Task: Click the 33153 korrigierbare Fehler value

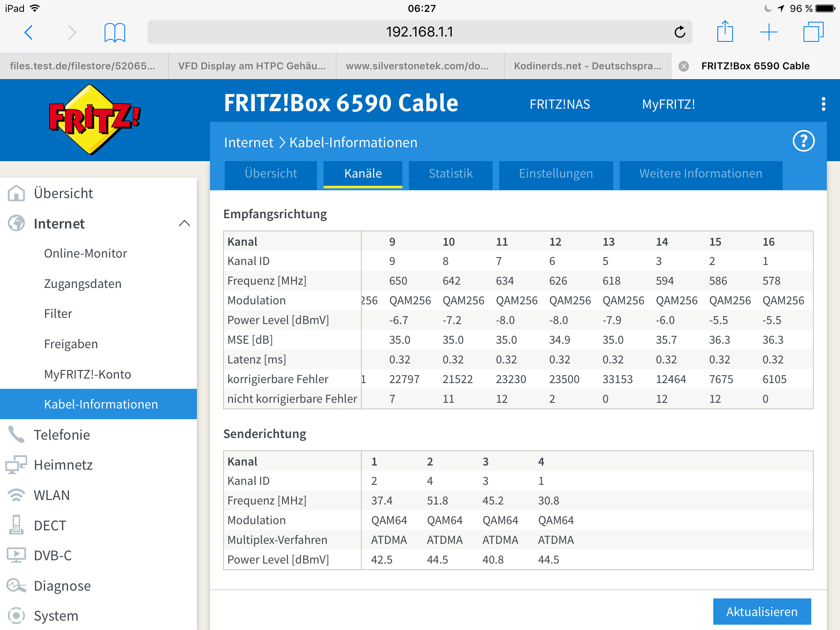Action: pyautogui.click(x=617, y=379)
